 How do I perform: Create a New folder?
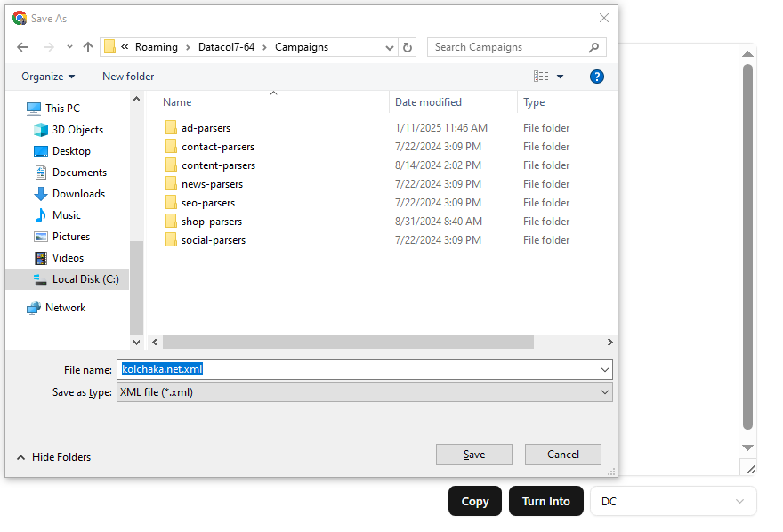tap(128, 77)
